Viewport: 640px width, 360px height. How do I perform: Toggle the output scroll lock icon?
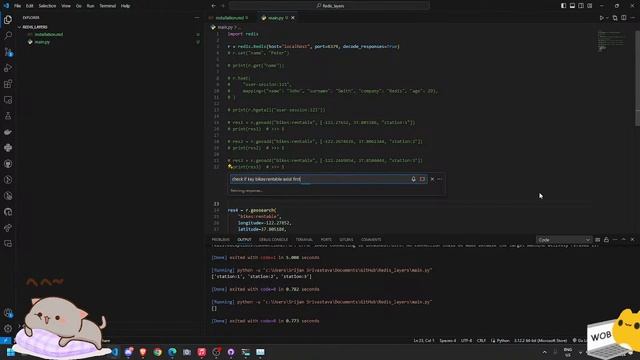pyautogui.click(x=607, y=240)
